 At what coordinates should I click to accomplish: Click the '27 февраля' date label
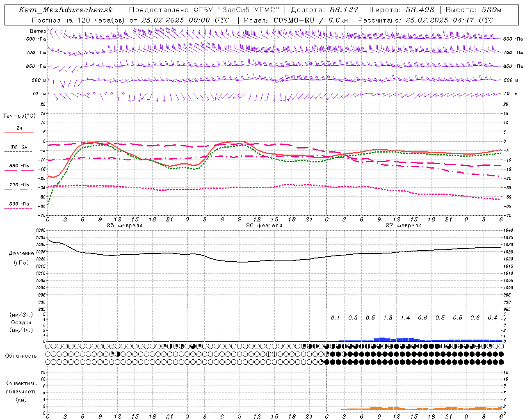pyautogui.click(x=404, y=226)
